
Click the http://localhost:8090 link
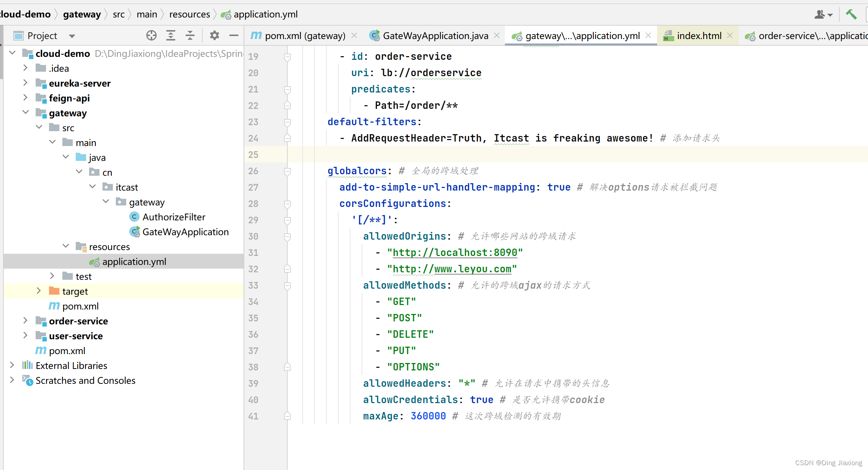[x=454, y=253]
